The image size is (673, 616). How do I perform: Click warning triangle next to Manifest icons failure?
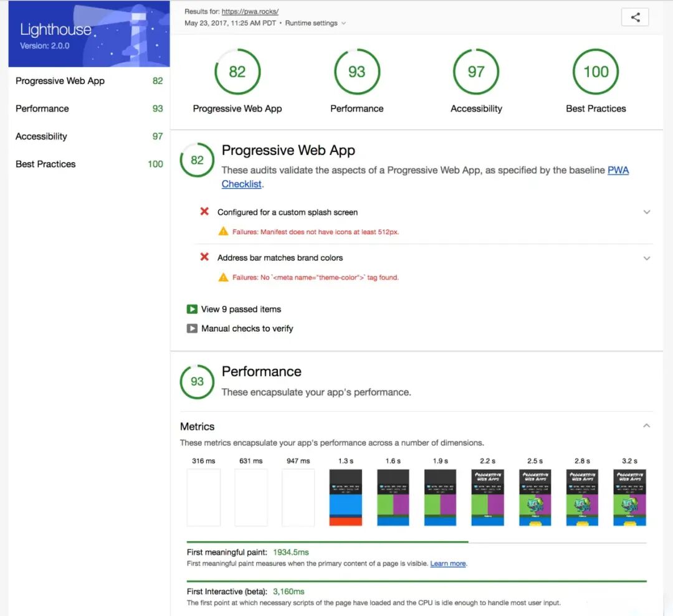tap(223, 232)
